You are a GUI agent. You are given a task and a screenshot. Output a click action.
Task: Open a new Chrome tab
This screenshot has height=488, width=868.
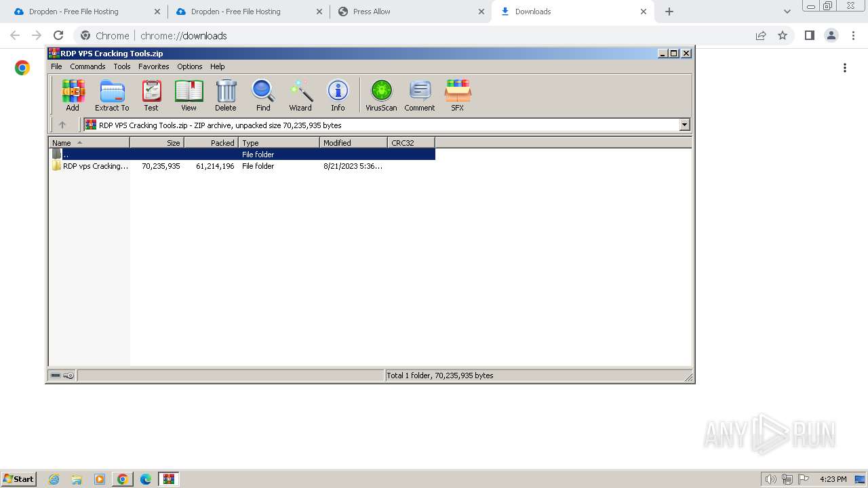point(669,12)
